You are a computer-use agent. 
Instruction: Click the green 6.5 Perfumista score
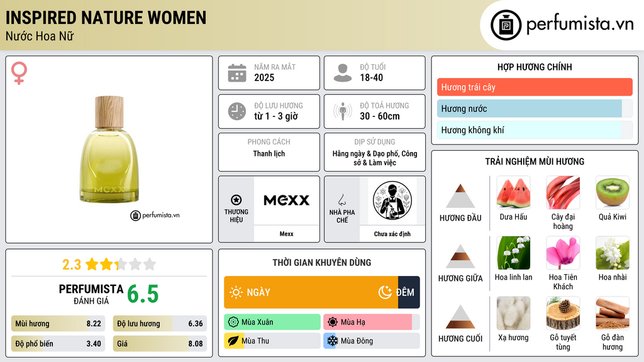[x=143, y=294]
